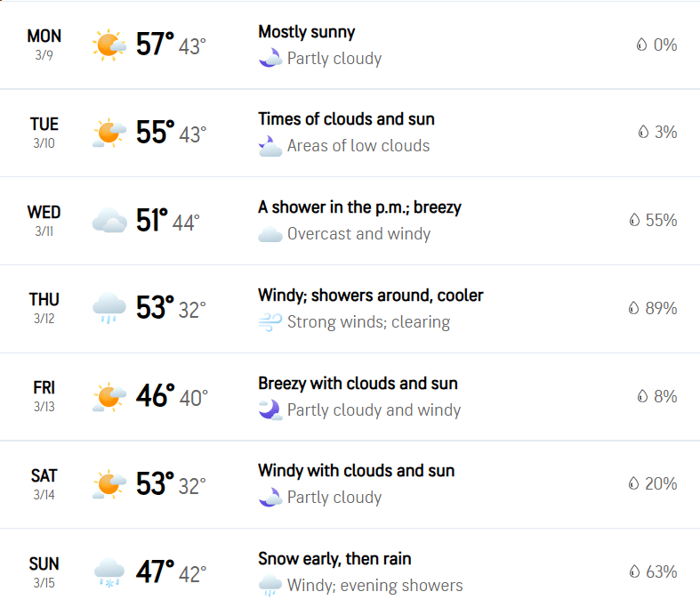
Task: Click Saturday's clouds and sun icon
Action: click(x=109, y=484)
